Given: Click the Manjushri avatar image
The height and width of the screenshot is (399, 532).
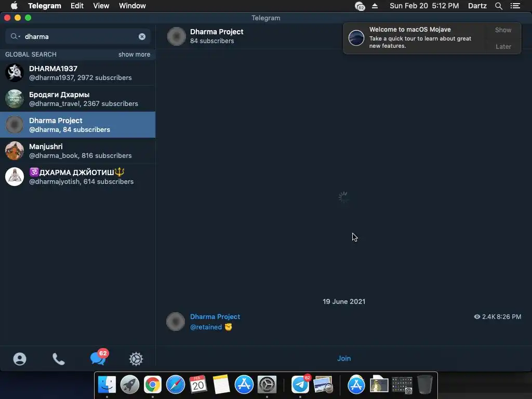Looking at the screenshot, I should click(15, 151).
